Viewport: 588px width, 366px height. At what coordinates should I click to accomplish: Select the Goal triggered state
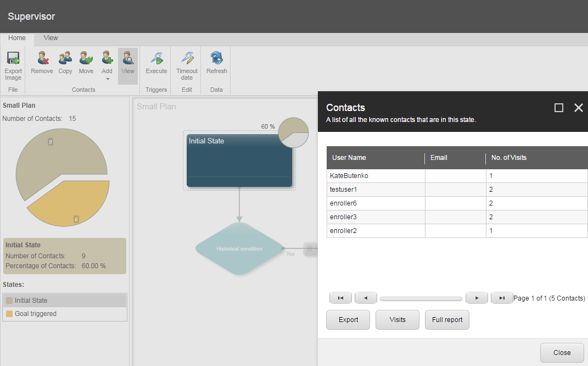[36, 314]
